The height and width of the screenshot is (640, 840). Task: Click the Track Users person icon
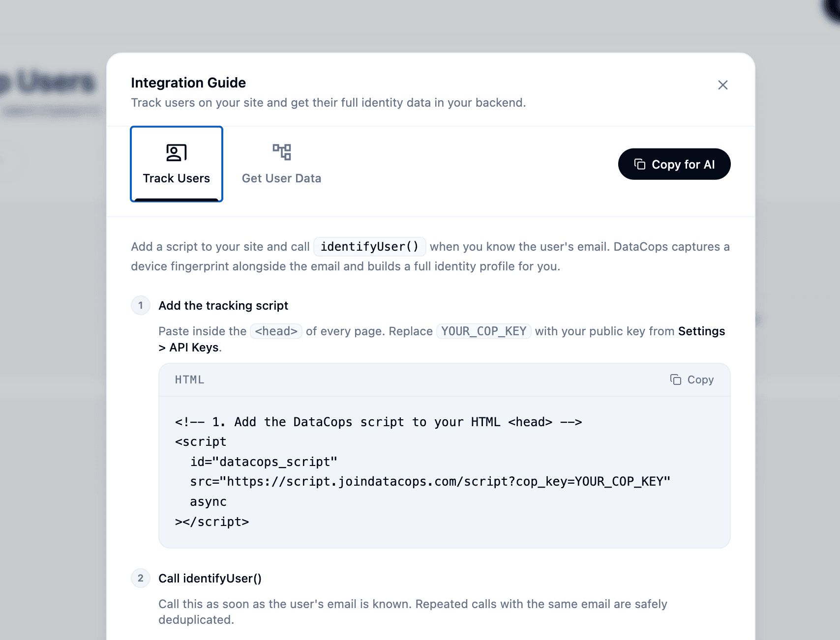(x=177, y=152)
